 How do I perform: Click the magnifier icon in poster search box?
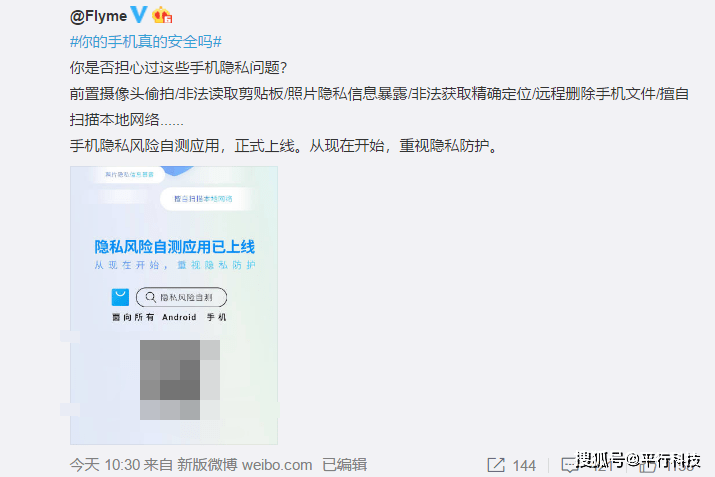coord(150,297)
